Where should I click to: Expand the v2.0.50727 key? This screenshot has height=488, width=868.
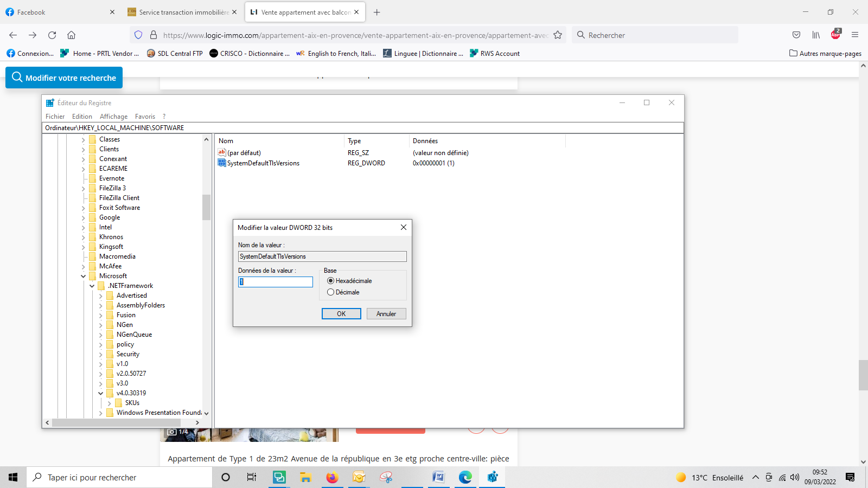101,374
